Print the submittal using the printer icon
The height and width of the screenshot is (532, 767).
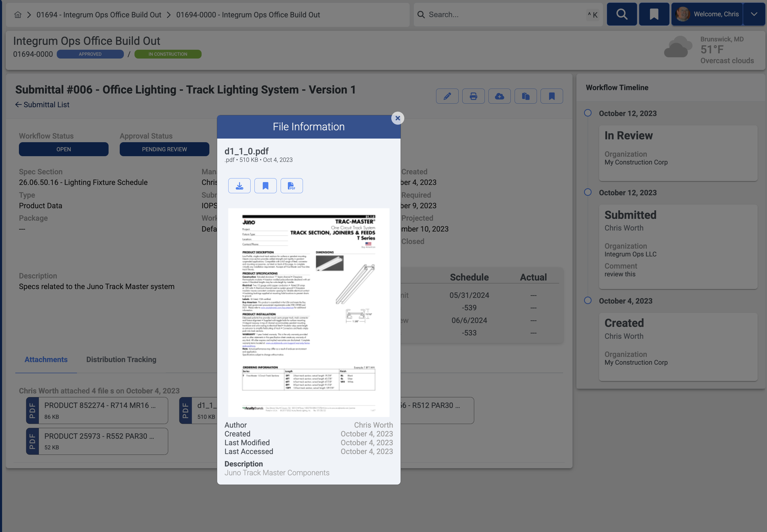(x=473, y=96)
